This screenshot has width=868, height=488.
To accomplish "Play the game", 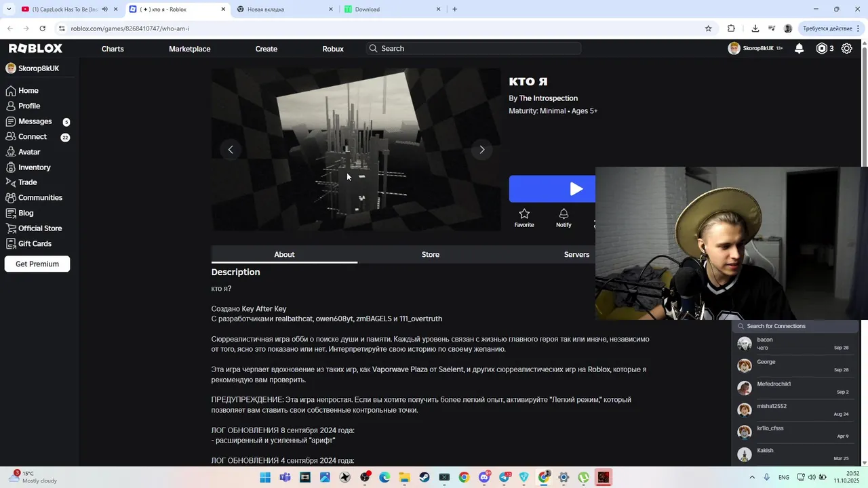I will [552, 189].
